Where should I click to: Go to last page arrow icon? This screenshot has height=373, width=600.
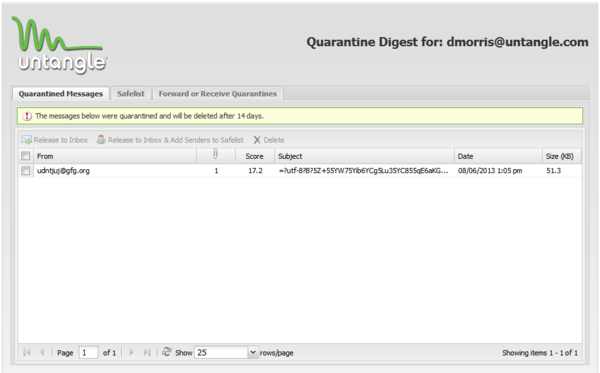click(147, 352)
